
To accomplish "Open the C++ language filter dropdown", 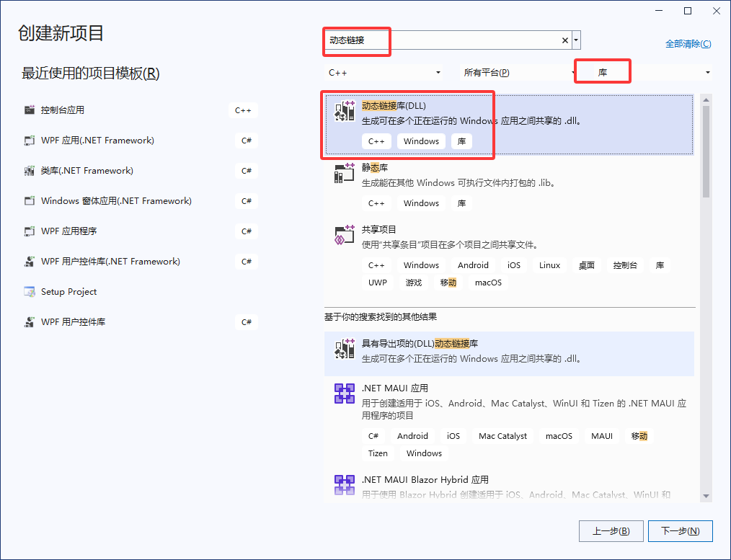I will coord(385,73).
